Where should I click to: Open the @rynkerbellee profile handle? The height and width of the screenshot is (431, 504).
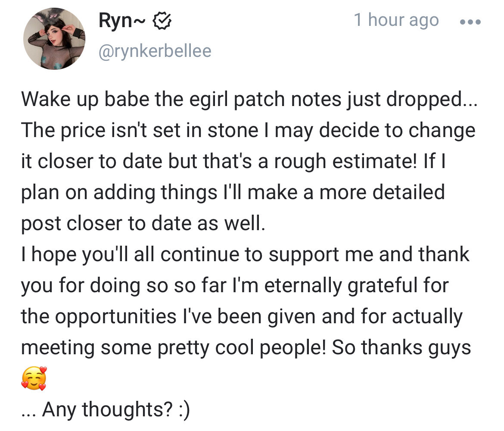click(155, 51)
